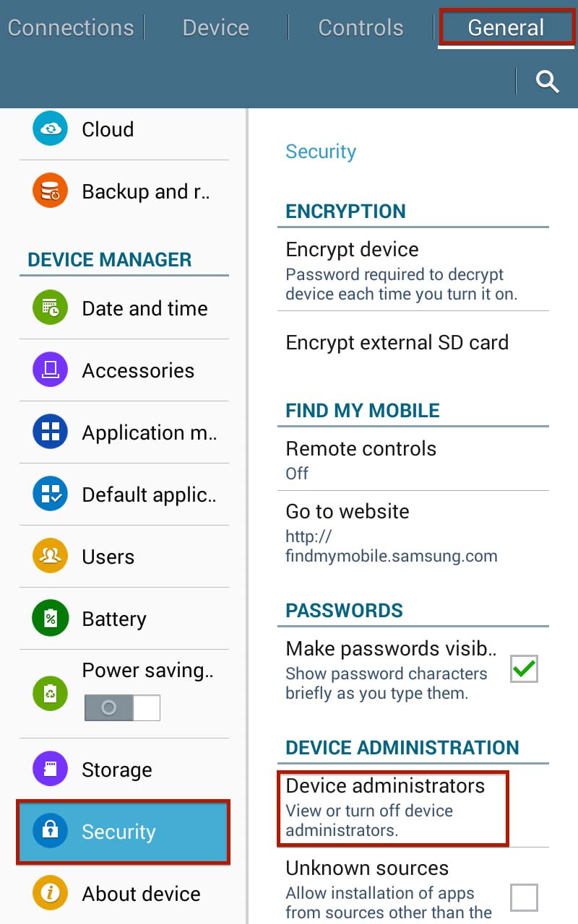This screenshot has width=578, height=924.
Task: Switch to the Connections tab
Action: coord(71,28)
